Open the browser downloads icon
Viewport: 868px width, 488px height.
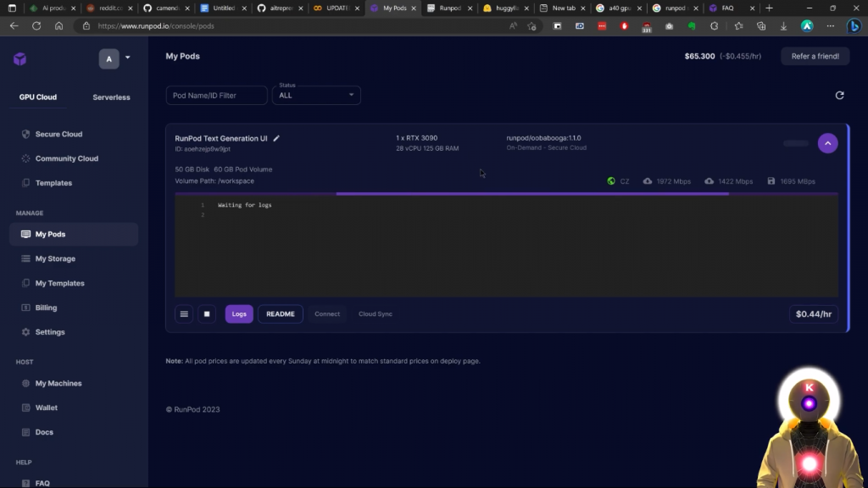coord(783,26)
